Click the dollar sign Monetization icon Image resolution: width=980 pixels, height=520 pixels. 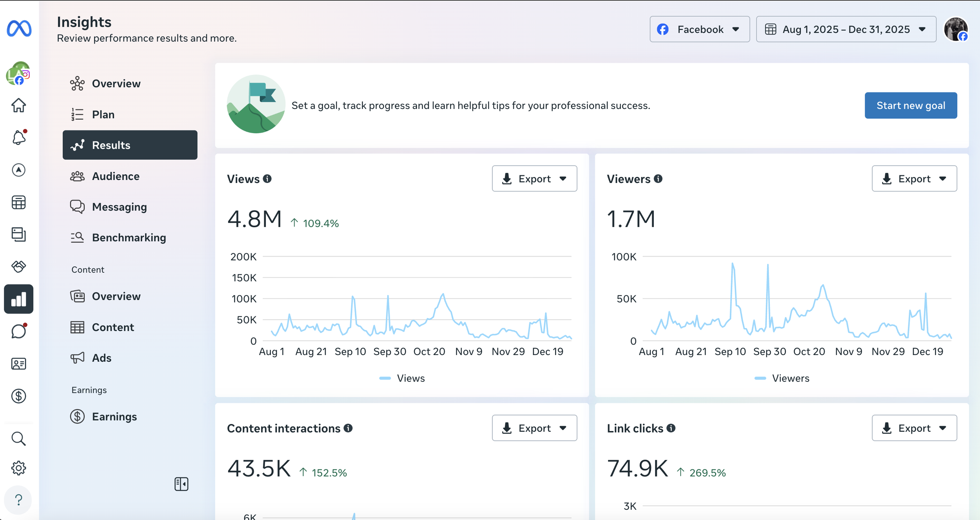coord(18,396)
